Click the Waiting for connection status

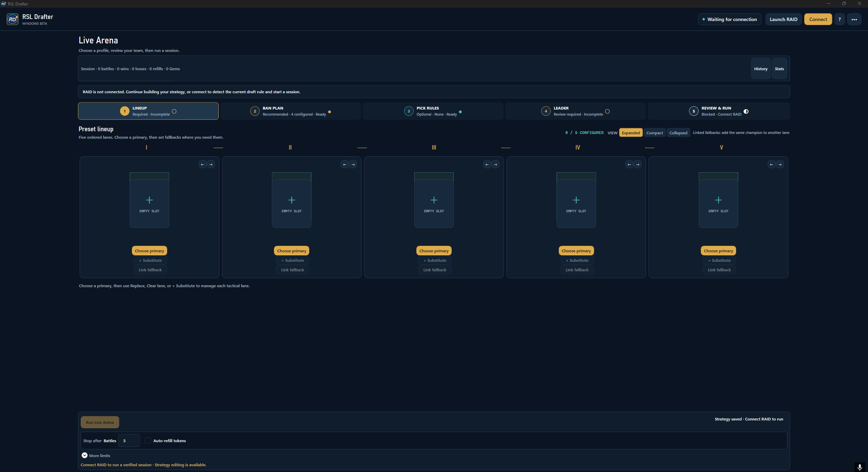point(730,19)
